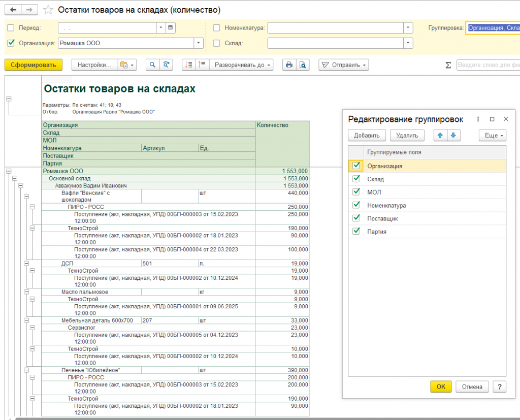The width and height of the screenshot is (520, 420).
Task: Open the Еще menu in dialog
Action: (493, 135)
